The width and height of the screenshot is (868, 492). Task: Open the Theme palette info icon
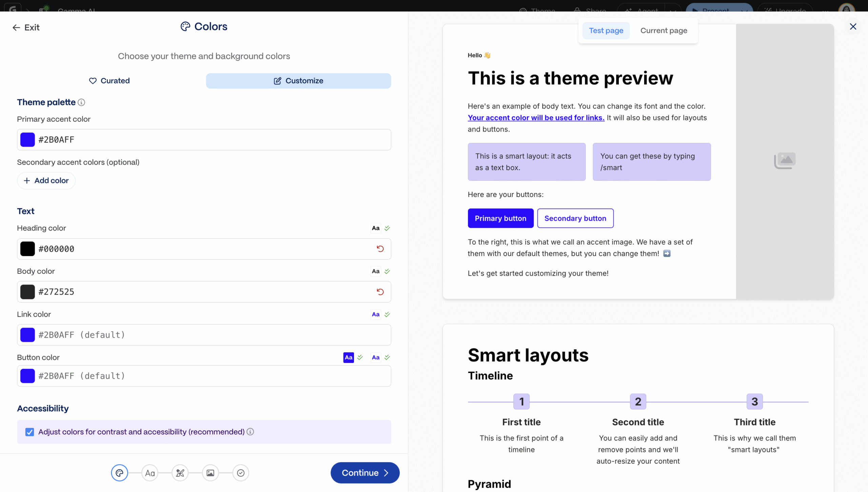tap(81, 102)
